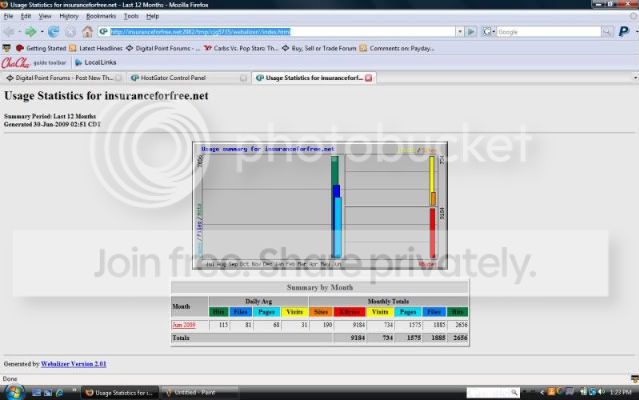Open Buy, Sell or Trade Forum bookmark

pos(319,48)
